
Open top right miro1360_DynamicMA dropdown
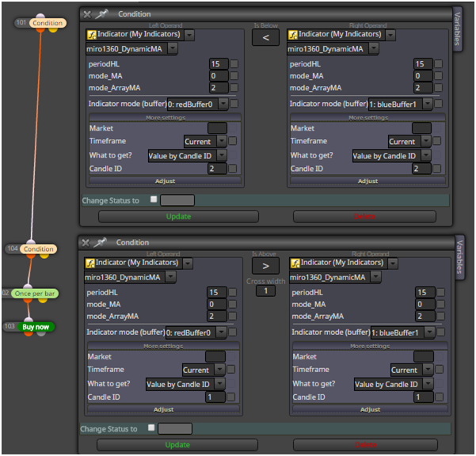click(374, 48)
